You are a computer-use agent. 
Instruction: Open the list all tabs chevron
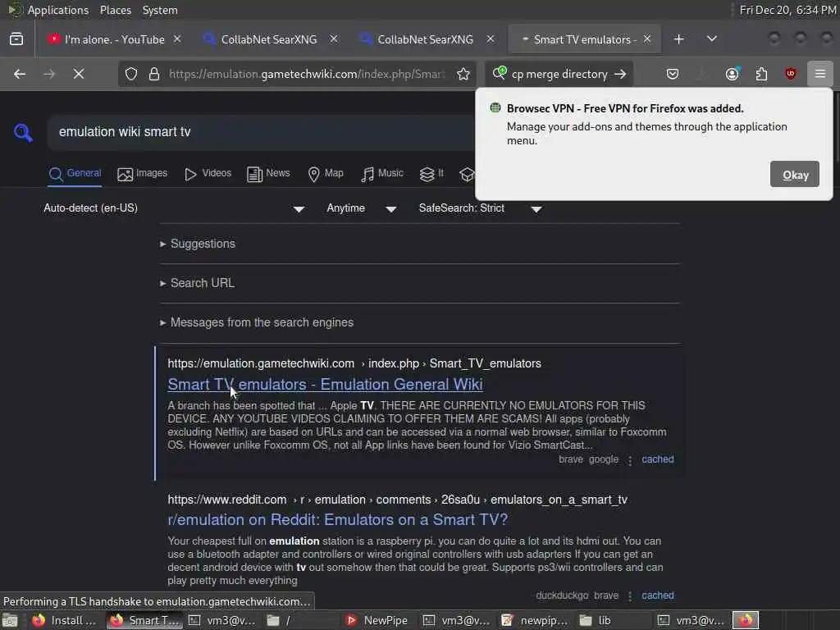pos(711,39)
